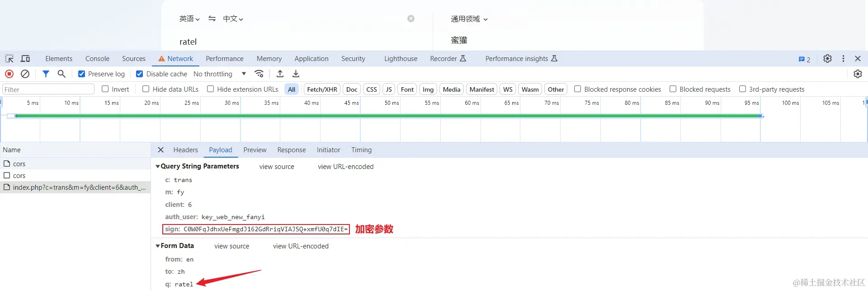Open the Response detail tab
The height and width of the screenshot is (290, 868).
click(x=292, y=150)
